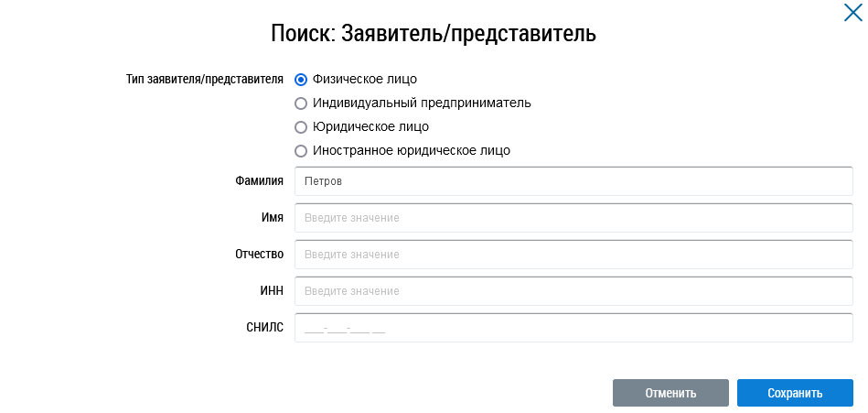This screenshot has width=868, height=413.
Task: Click the dialog title Поиск: Заявитель/представитель
Action: pos(434,35)
